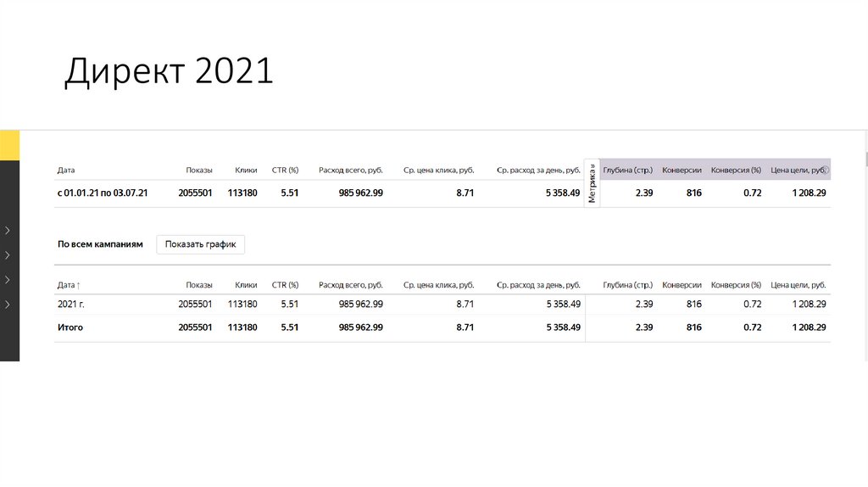
Task: Select 5.51 in the 2021 г. row
Action: point(290,305)
